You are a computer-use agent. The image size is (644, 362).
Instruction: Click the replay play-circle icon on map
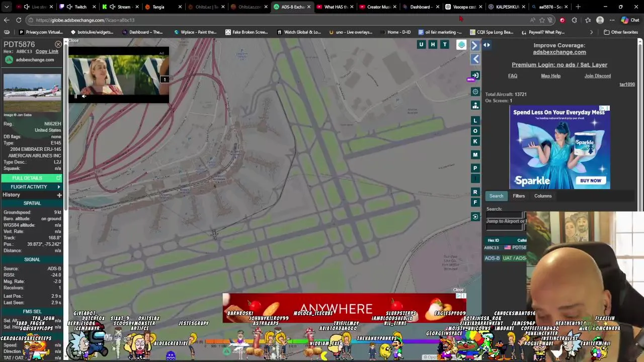click(475, 217)
